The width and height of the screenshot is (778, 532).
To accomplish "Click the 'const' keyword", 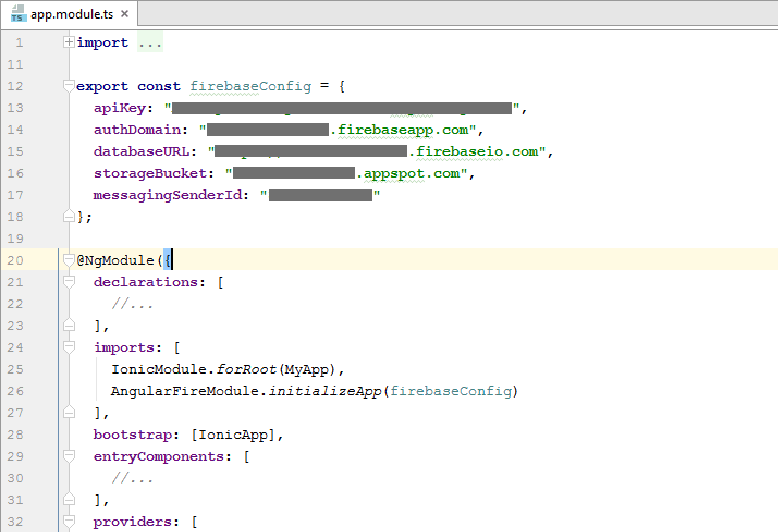I will [x=159, y=86].
